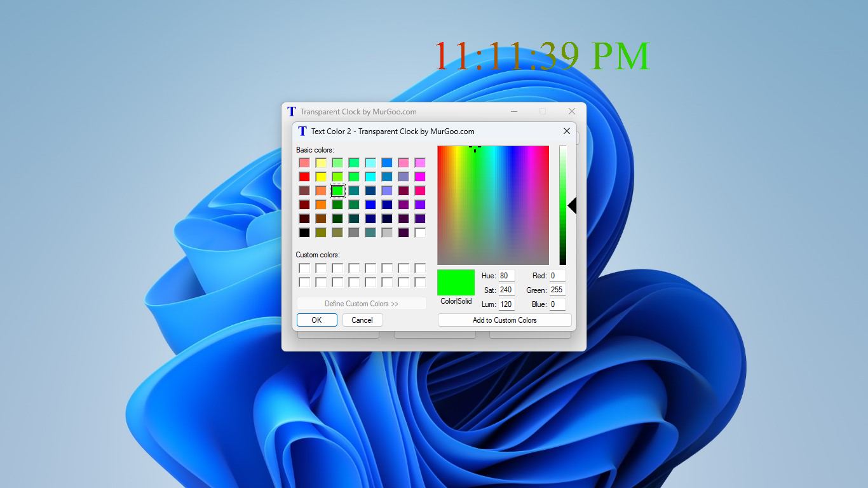Click Add to Custom Colors
Screen dimensions: 868x488
click(504, 320)
